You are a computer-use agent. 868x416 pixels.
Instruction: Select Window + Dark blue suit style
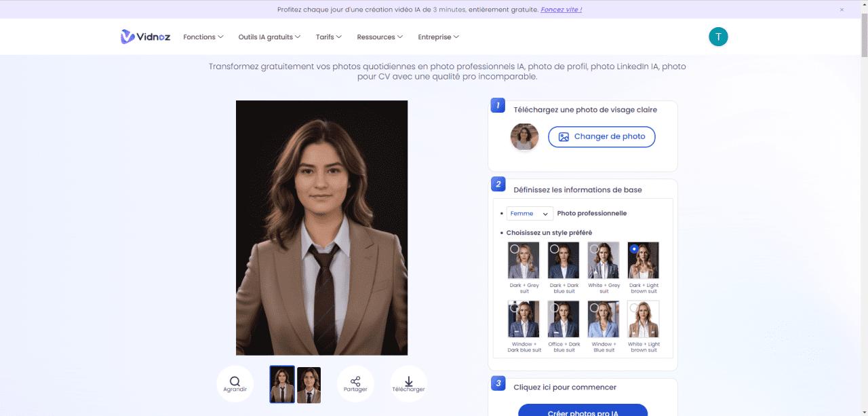click(x=524, y=319)
